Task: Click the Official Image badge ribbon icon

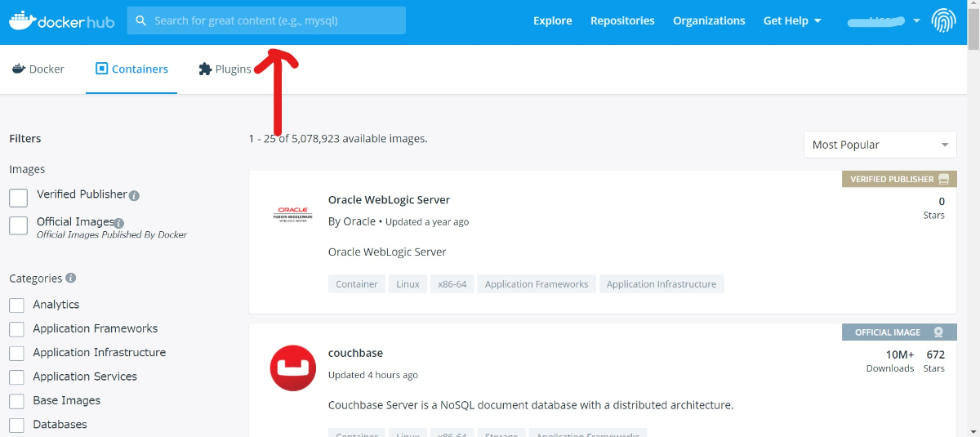Action: 938,332
